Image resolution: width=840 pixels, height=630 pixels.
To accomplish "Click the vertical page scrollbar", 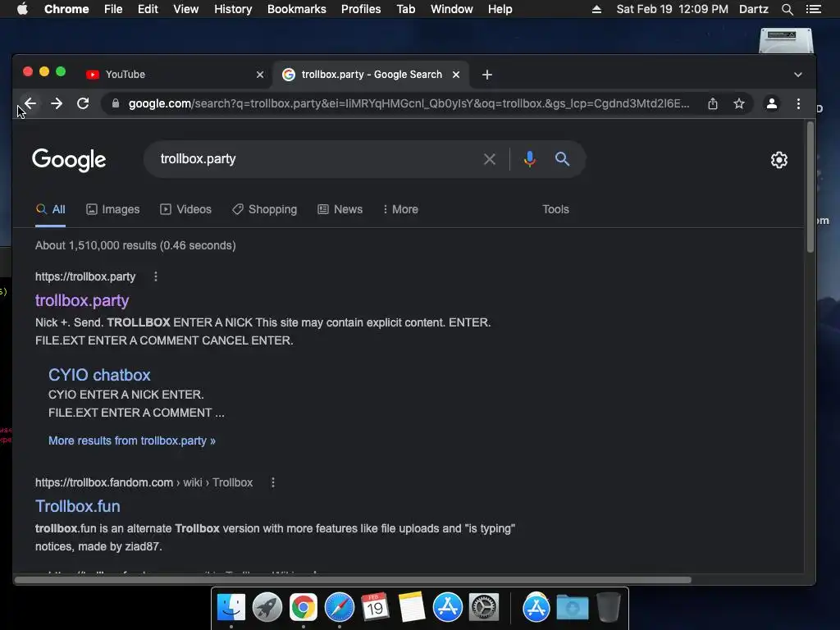I will 810,187.
